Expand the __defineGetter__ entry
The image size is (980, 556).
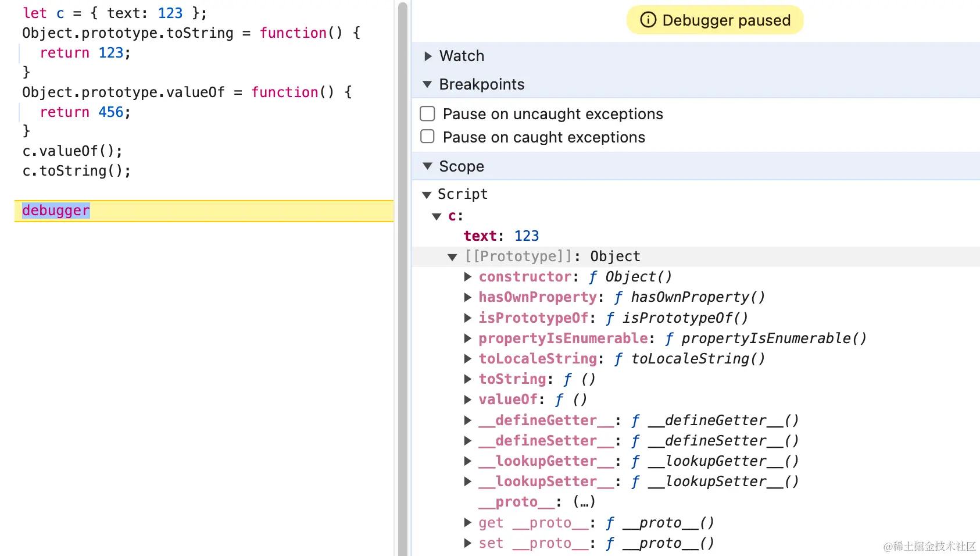click(x=468, y=420)
